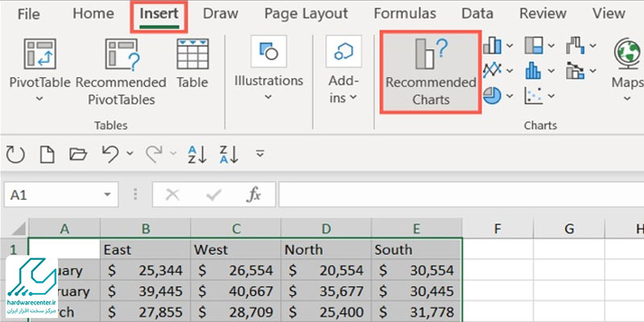Switch to the Home tab
Screen dimensions: 644x322
pyautogui.click(x=93, y=14)
